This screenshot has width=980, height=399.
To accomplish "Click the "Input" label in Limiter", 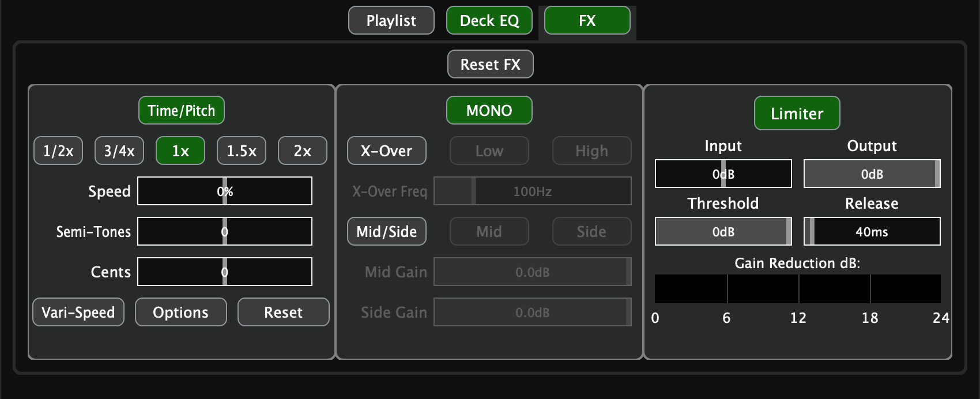I will tap(723, 146).
